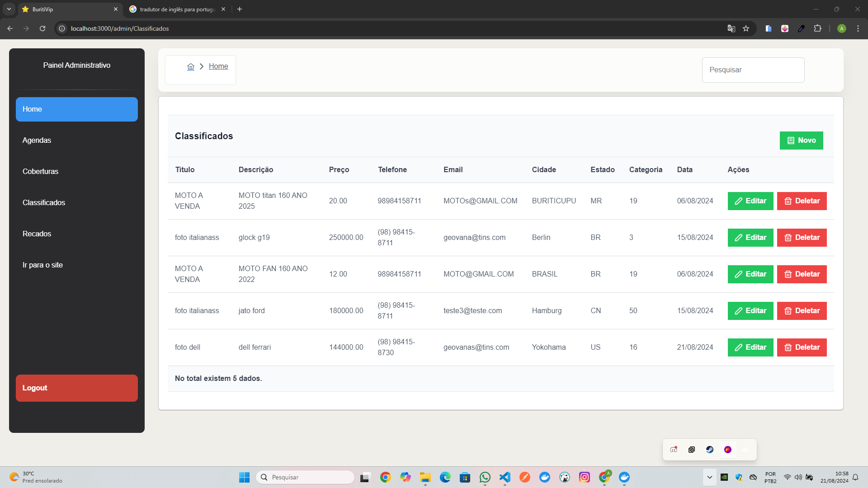Delete the dell ferrari listing
This screenshot has width=868, height=488.
click(802, 347)
